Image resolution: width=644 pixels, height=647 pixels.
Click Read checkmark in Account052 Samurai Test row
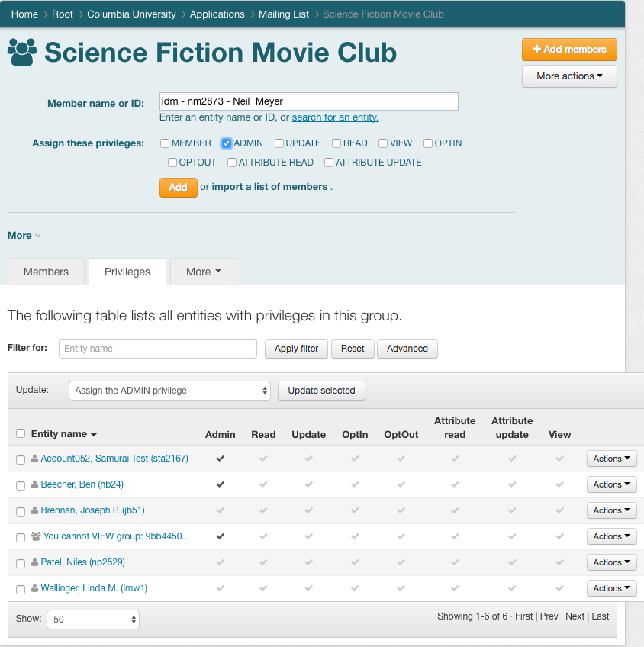(263, 459)
